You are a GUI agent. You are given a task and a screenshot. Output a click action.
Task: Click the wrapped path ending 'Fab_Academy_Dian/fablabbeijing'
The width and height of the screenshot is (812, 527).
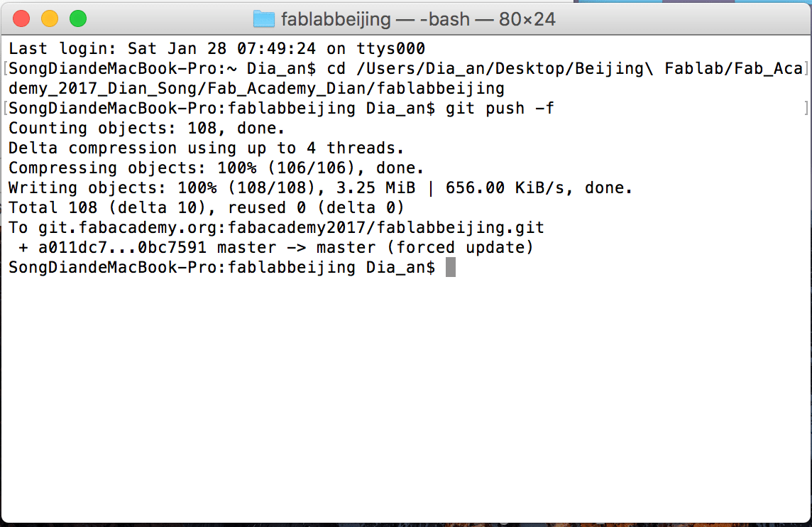[256, 88]
